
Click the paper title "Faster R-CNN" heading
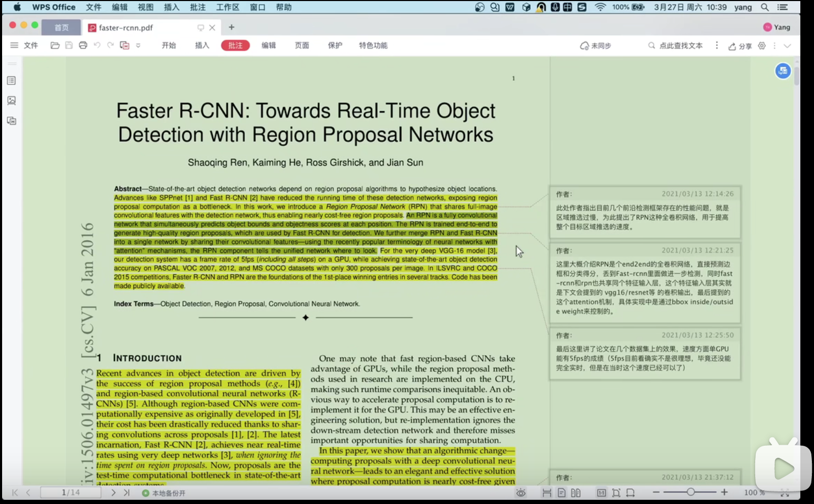tap(306, 122)
